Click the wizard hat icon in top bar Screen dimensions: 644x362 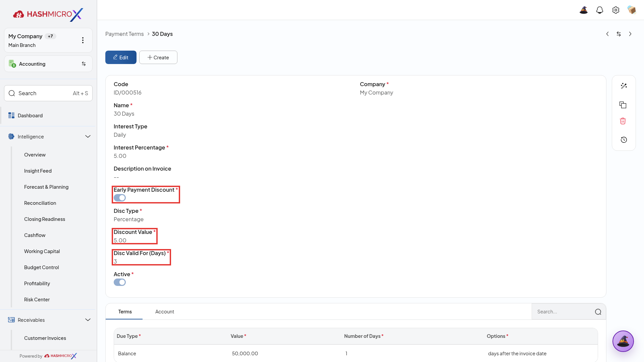(x=584, y=10)
